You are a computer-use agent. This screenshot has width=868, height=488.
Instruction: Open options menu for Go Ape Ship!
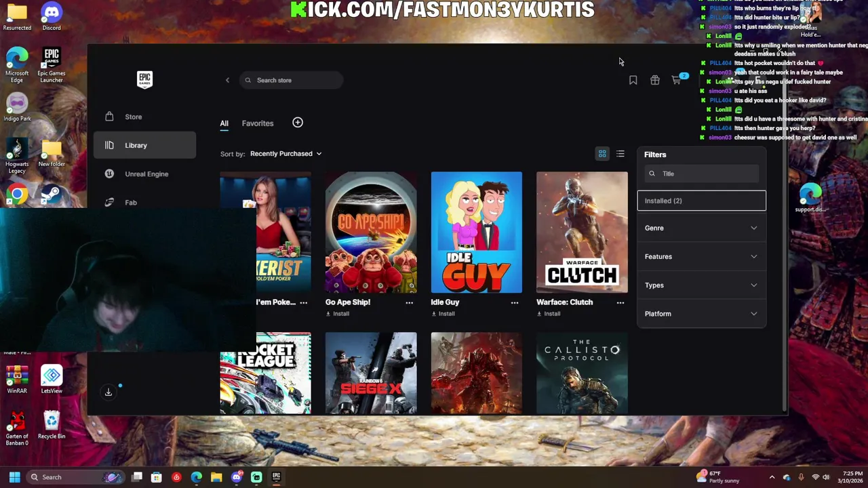(409, 302)
